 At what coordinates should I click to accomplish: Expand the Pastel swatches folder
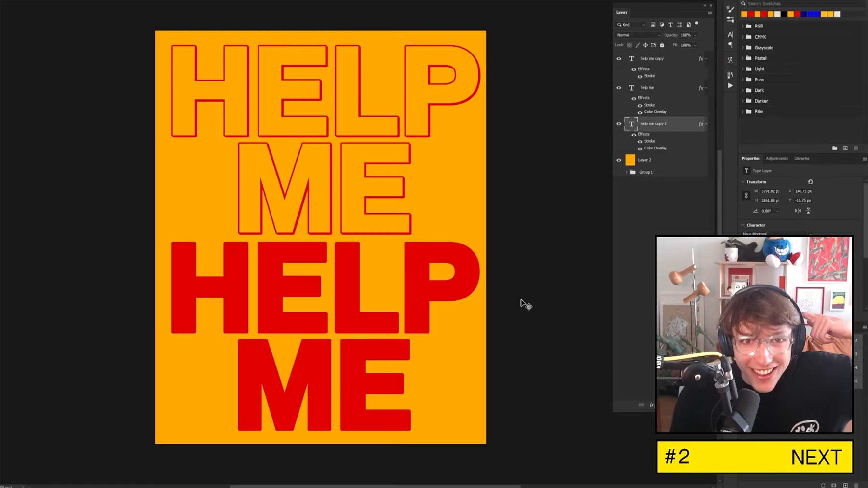[743, 58]
